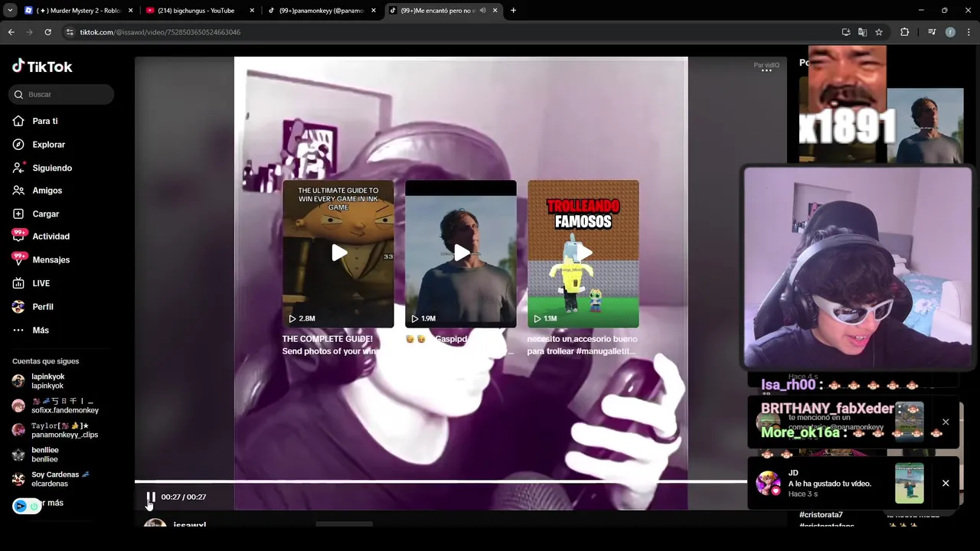This screenshot has width=980, height=551.
Task: Open the Cargar upload page
Action: pyautogui.click(x=45, y=214)
